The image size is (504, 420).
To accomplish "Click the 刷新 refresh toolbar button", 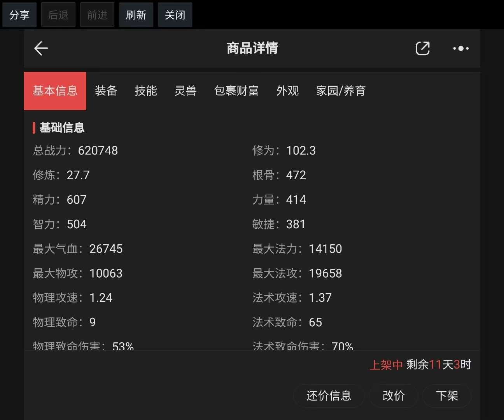I will [x=136, y=14].
